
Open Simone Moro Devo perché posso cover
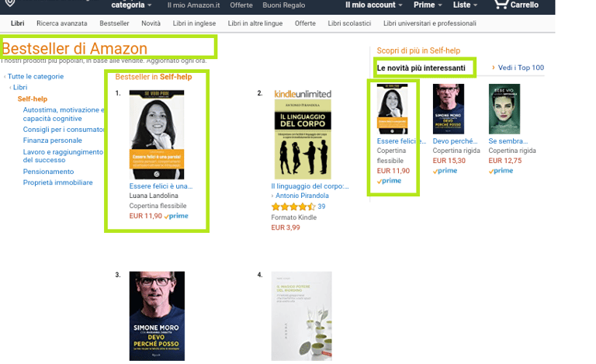pos(157,316)
